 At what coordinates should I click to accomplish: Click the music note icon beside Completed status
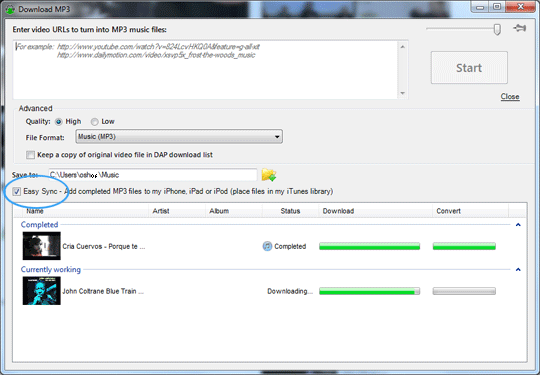(267, 246)
